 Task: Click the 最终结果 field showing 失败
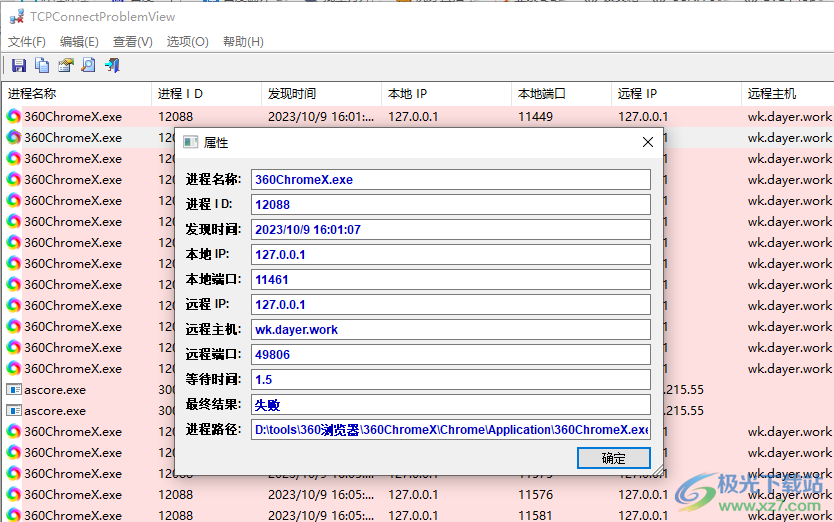point(451,404)
